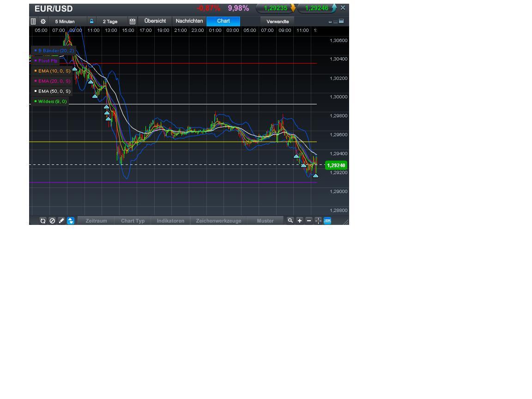Click the minus zoom-out icon
532x399 pixels.
[309, 221]
